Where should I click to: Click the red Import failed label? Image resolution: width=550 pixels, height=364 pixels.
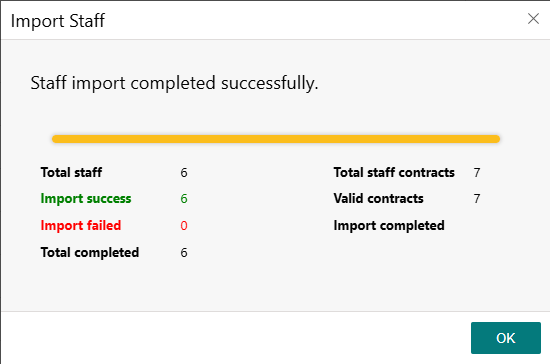tap(81, 225)
